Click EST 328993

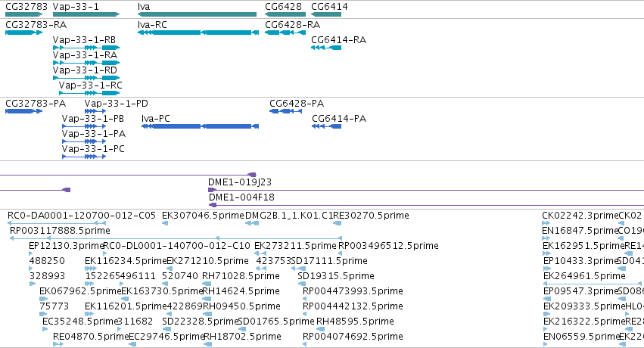coord(33,284)
